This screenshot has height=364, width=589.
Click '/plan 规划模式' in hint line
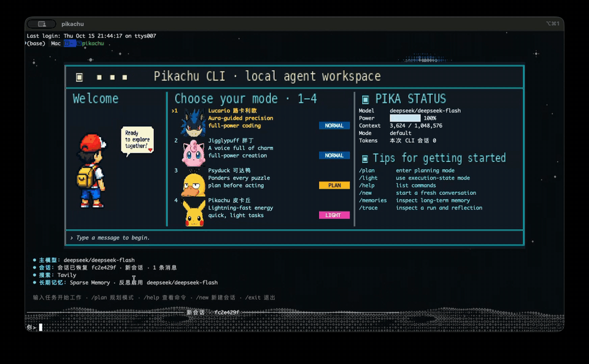(x=112, y=298)
